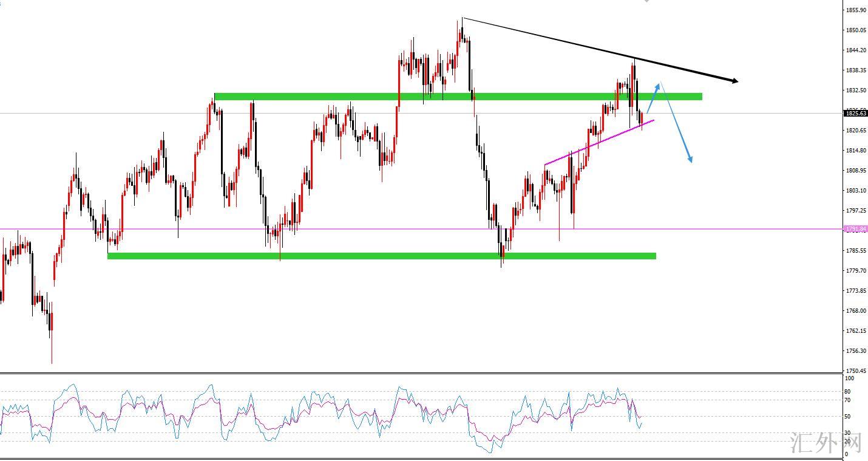Click the current price tag 1825.63
Screen dimensions: 868x461
855,113
